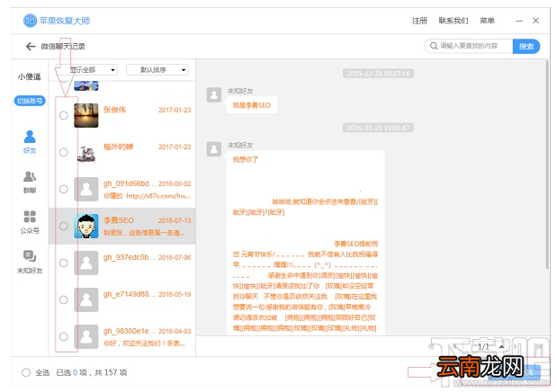Click the 微信聊天记录 page title

(63, 46)
